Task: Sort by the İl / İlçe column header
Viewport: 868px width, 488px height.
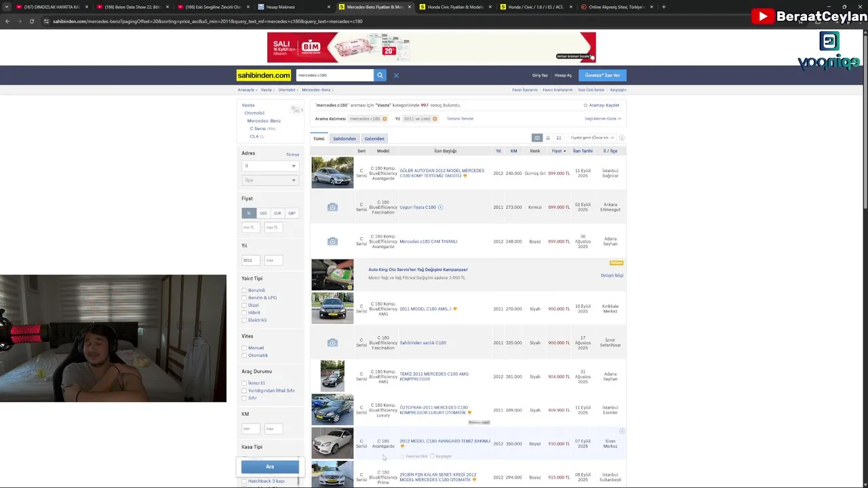Action: tap(610, 151)
